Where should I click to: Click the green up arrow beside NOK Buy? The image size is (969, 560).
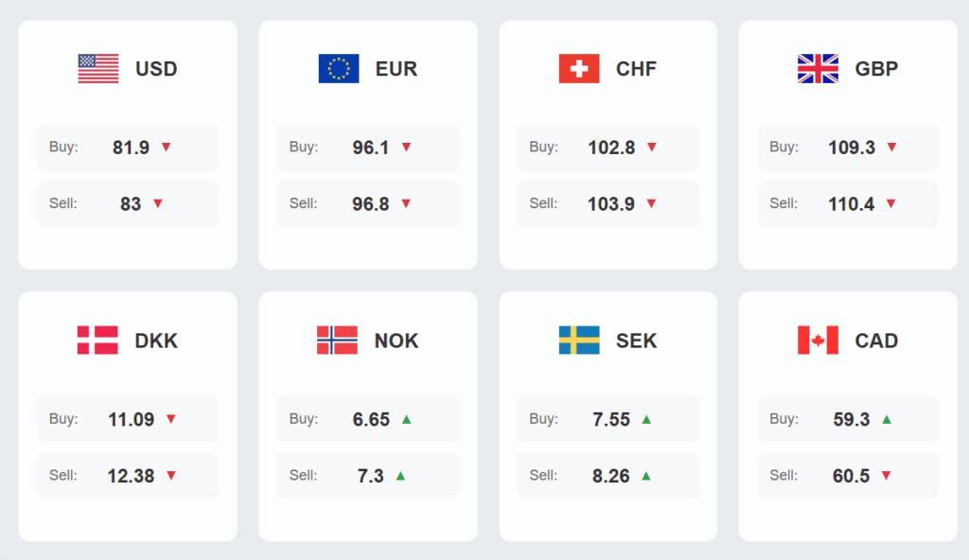pos(407,419)
